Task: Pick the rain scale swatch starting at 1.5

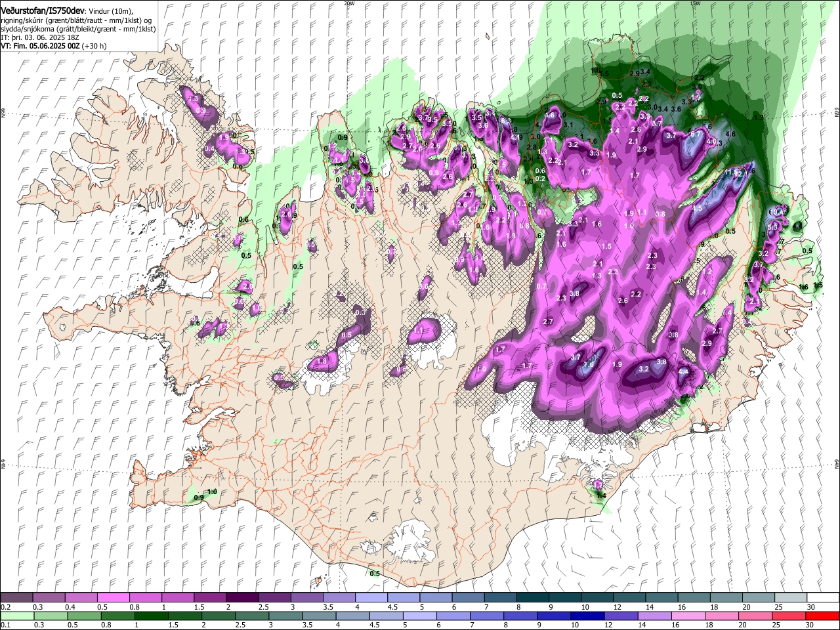Action: [x=184, y=616]
